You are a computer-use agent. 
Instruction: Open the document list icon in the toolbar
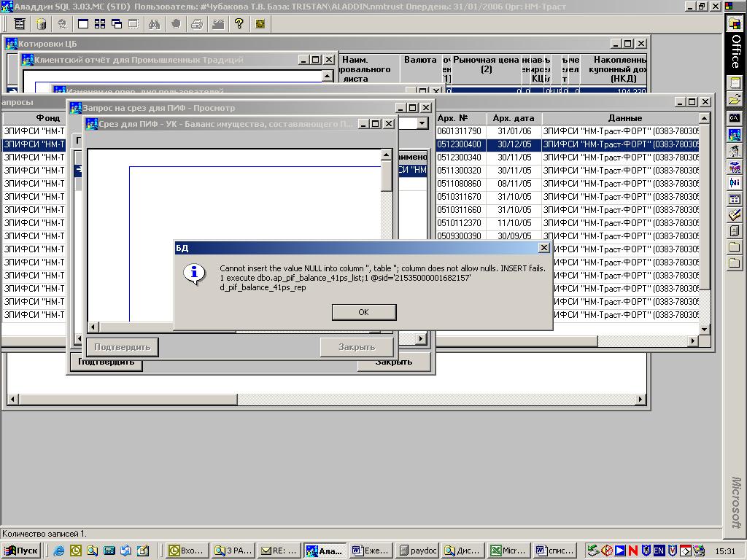[x=20, y=24]
